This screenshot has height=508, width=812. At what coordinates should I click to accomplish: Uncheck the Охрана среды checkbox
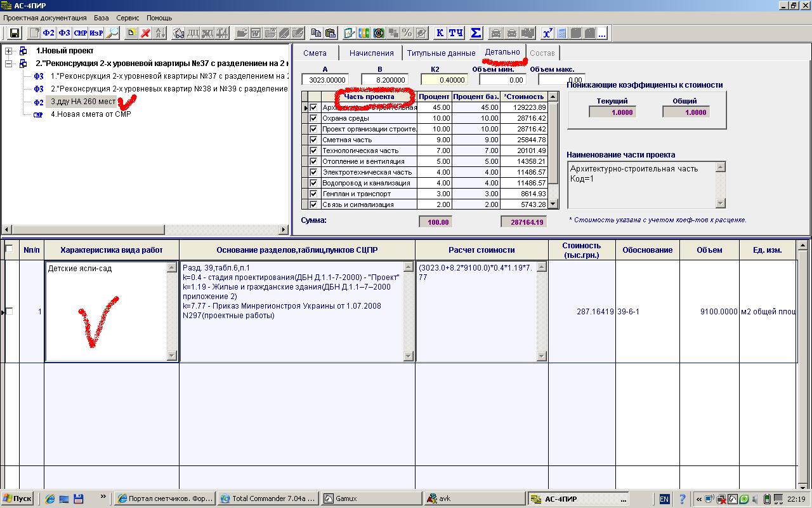[313, 118]
